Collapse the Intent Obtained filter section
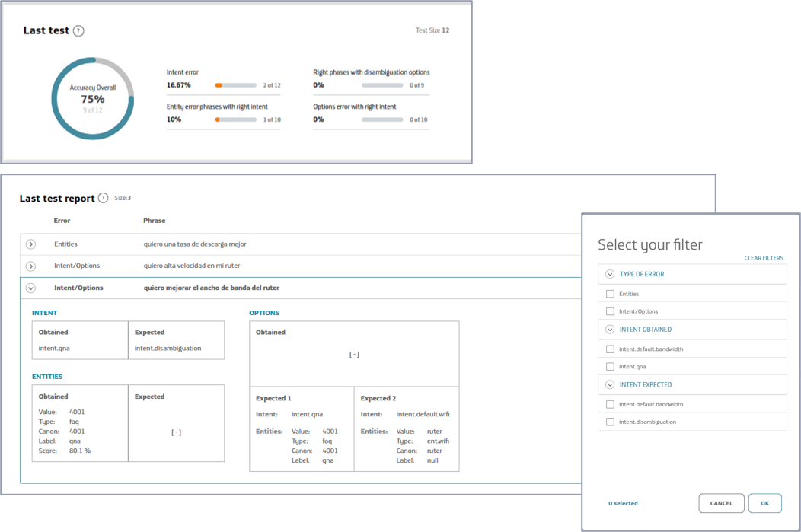The width and height of the screenshot is (801, 532). (610, 330)
